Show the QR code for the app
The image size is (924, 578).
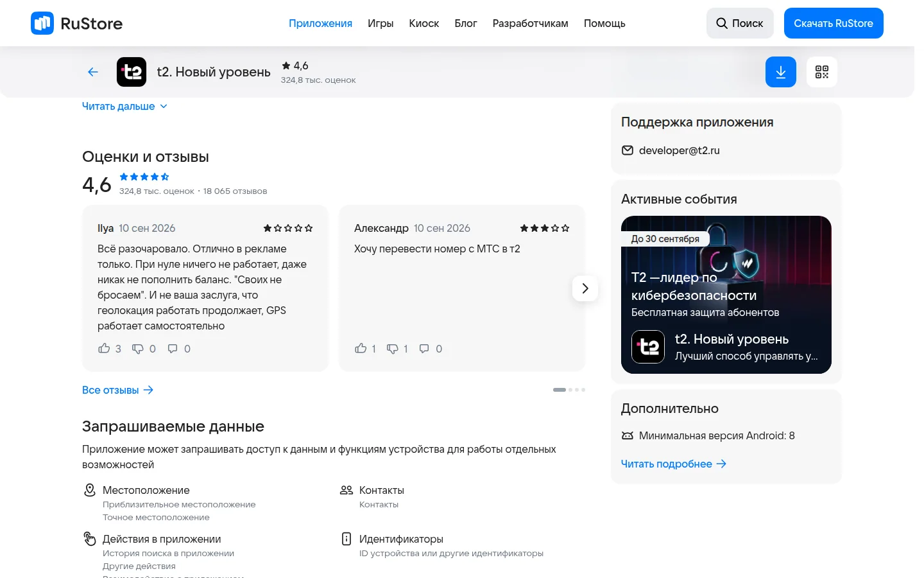[x=822, y=72]
